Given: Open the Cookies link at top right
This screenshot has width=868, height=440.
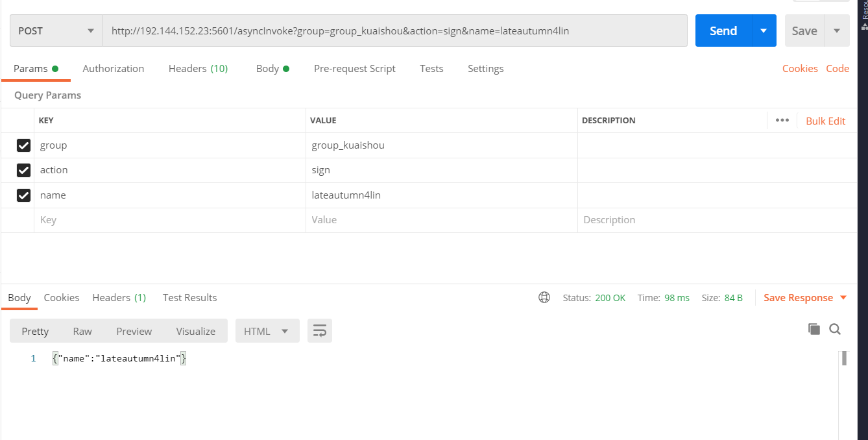Looking at the screenshot, I should 799,69.
